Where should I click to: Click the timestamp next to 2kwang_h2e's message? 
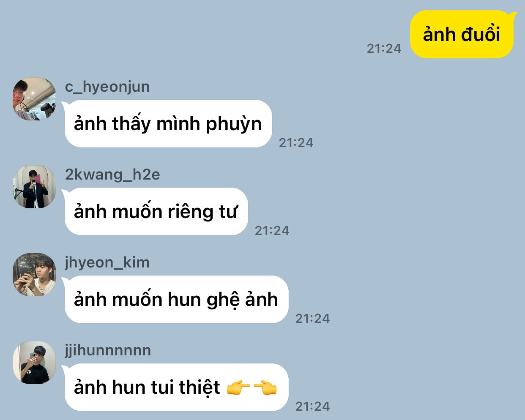pyautogui.click(x=272, y=231)
